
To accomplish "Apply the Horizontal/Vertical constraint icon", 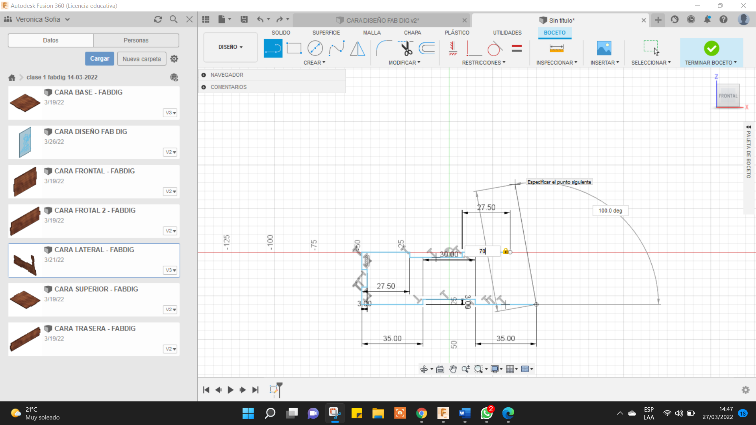I will pyautogui.click(x=453, y=49).
